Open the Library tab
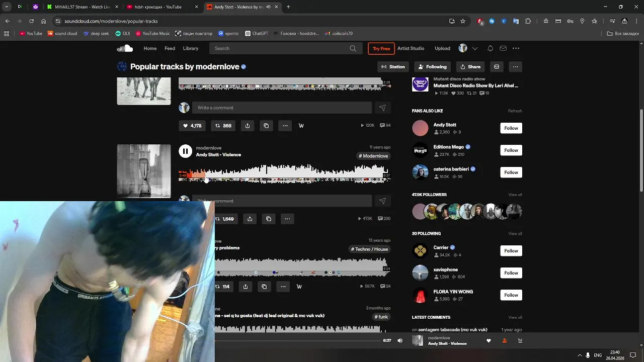The image size is (644, 362). pos(191,48)
